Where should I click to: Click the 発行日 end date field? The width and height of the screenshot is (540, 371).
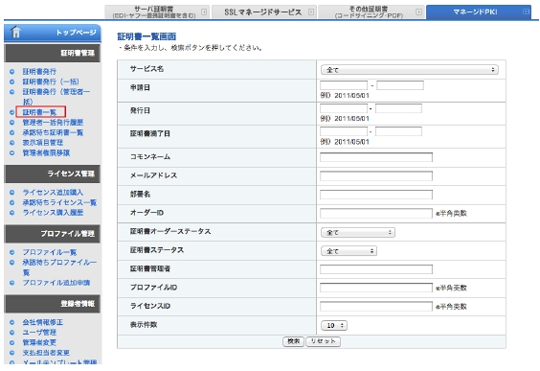pos(398,109)
